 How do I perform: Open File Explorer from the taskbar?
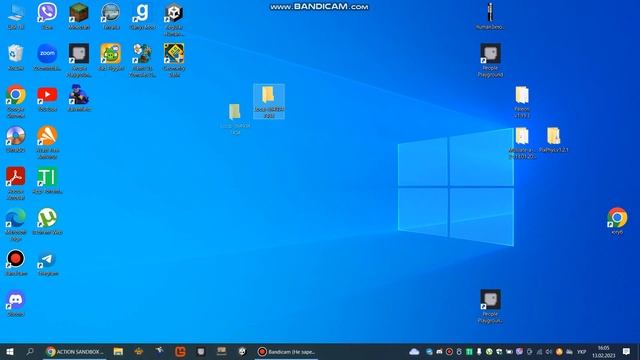(118, 351)
